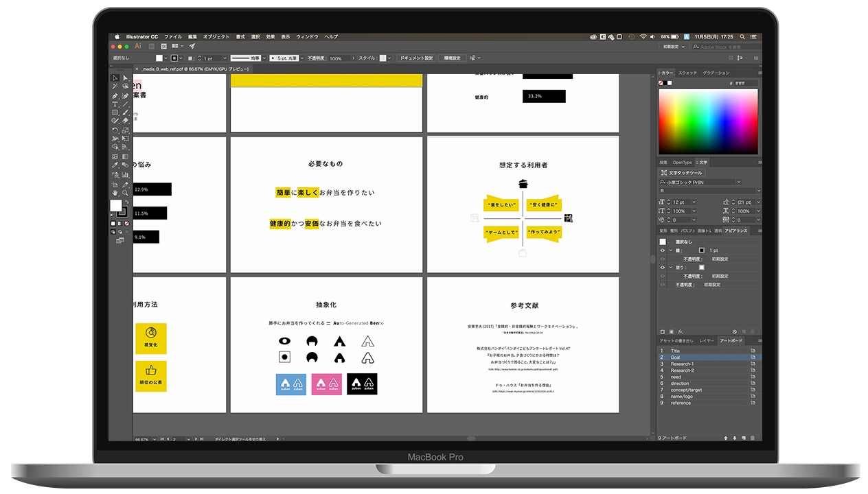This screenshot has width=868, height=494.
Task: Select the Selection tool arrow
Action: 115,78
